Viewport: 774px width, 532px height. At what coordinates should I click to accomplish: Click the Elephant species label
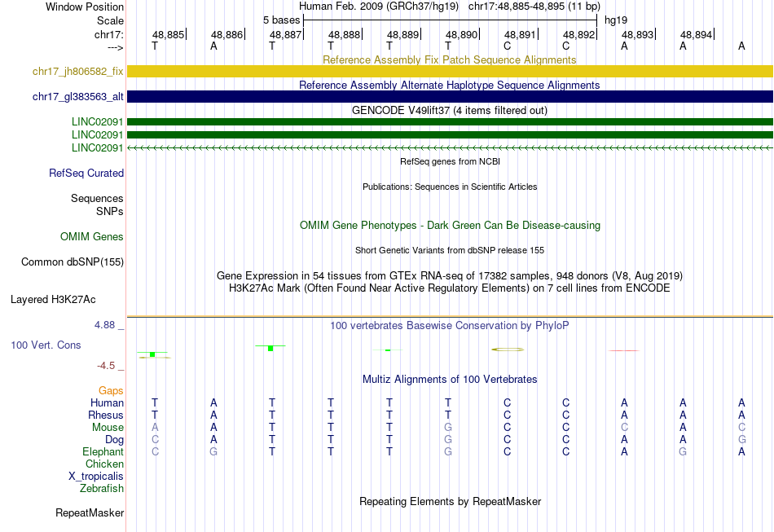[103, 451]
